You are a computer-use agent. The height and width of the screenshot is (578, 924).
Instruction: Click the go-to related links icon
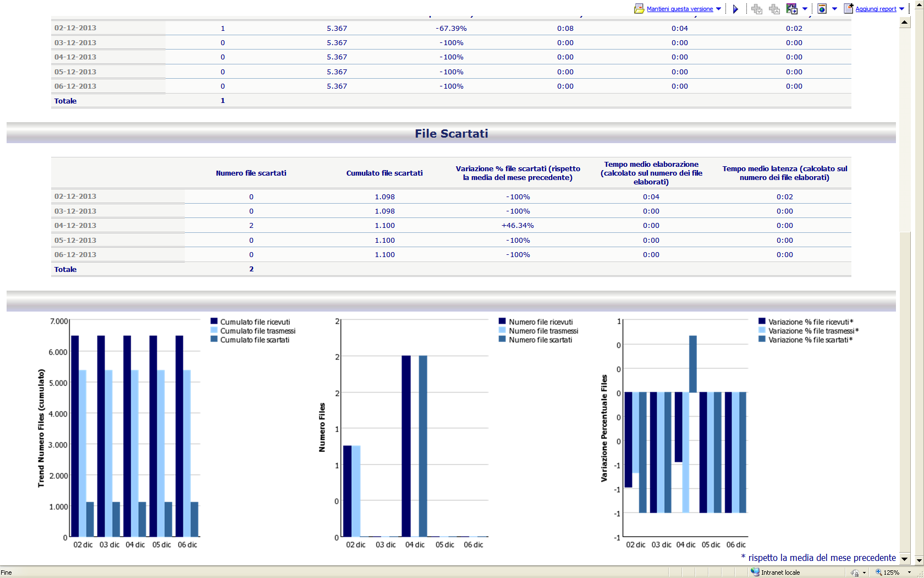click(792, 9)
